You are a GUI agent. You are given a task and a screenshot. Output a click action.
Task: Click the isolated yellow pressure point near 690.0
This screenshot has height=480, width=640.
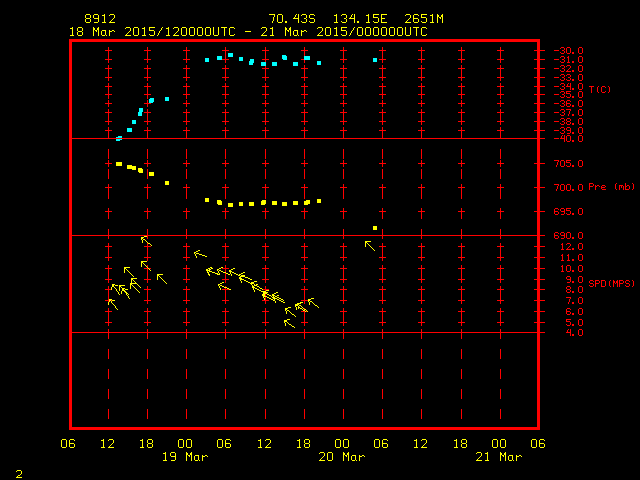point(375,228)
